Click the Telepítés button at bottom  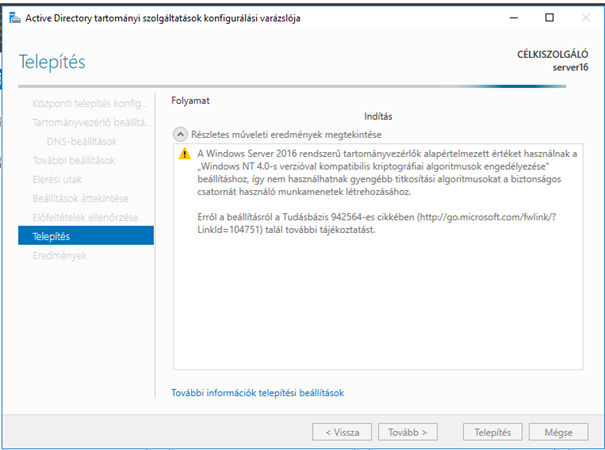point(492,432)
